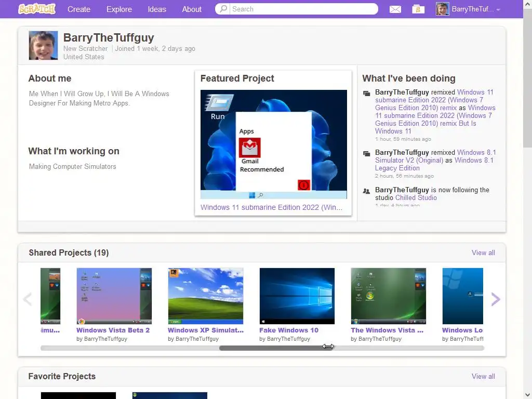This screenshot has width=532, height=399.
Task: Click Fake Windows 10 thumbnail
Action: click(297, 296)
